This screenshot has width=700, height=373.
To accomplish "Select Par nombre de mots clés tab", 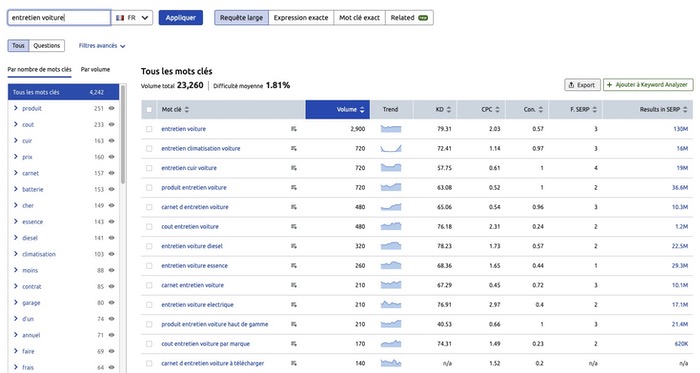I will (x=39, y=70).
